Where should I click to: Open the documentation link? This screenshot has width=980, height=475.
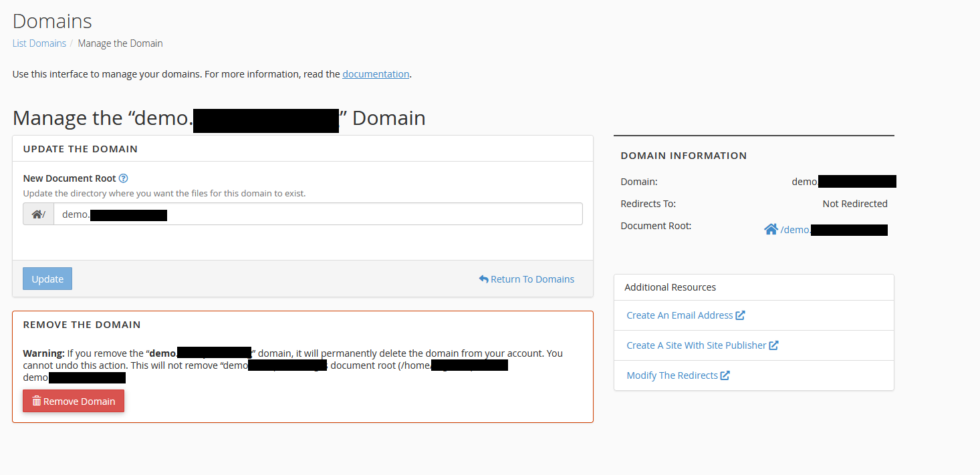pyautogui.click(x=376, y=74)
